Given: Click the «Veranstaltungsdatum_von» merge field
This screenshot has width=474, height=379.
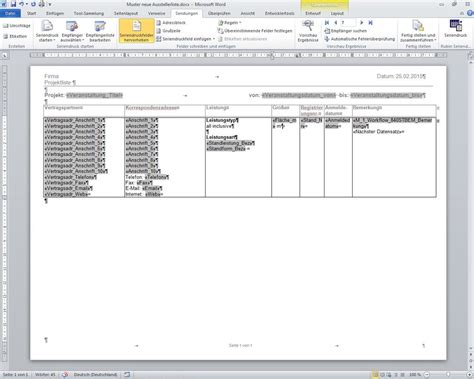Looking at the screenshot, I should (x=299, y=95).
